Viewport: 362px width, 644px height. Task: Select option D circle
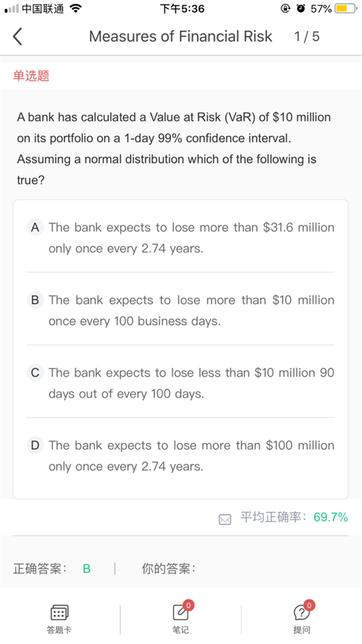(35, 445)
